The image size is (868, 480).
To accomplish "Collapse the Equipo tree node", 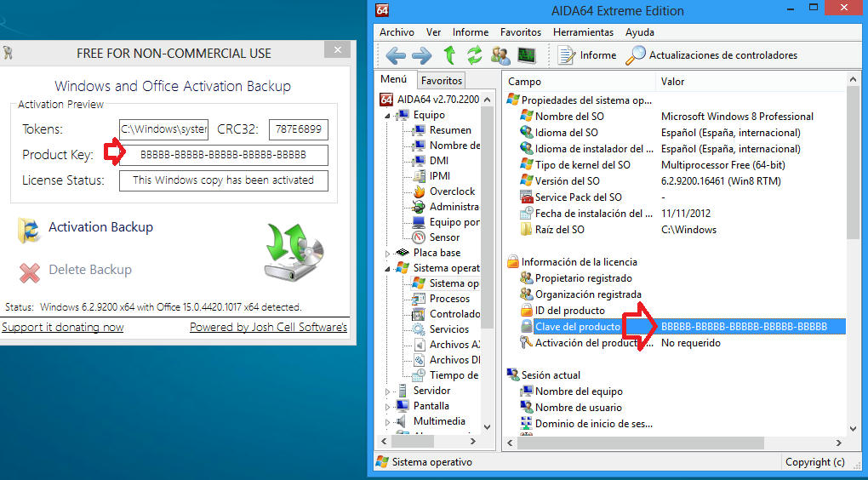I will [x=387, y=116].
